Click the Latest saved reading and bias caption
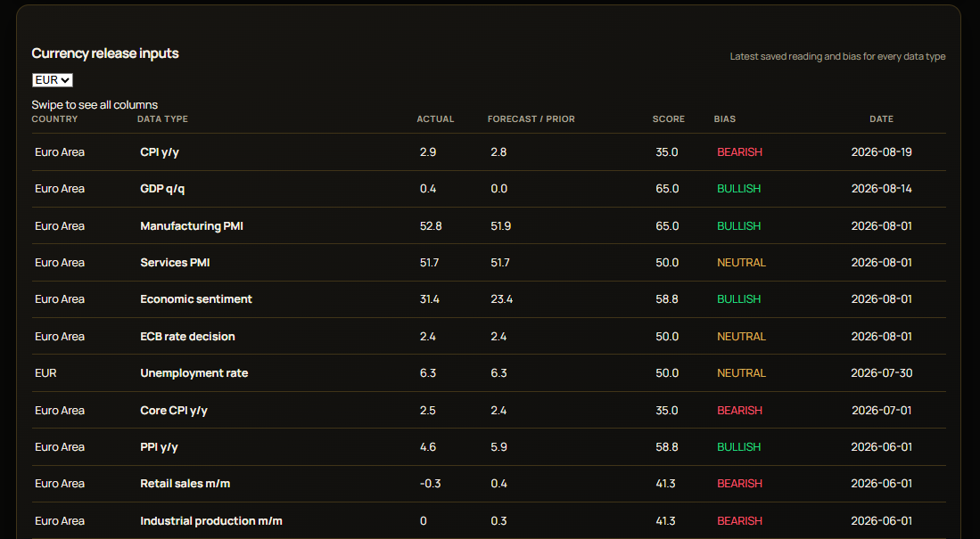Viewport: 980px width, 539px height. pyautogui.click(x=837, y=56)
